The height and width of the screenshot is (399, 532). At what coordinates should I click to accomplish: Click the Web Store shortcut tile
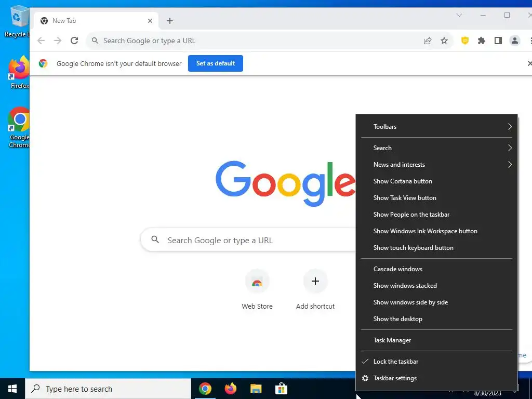(x=257, y=289)
